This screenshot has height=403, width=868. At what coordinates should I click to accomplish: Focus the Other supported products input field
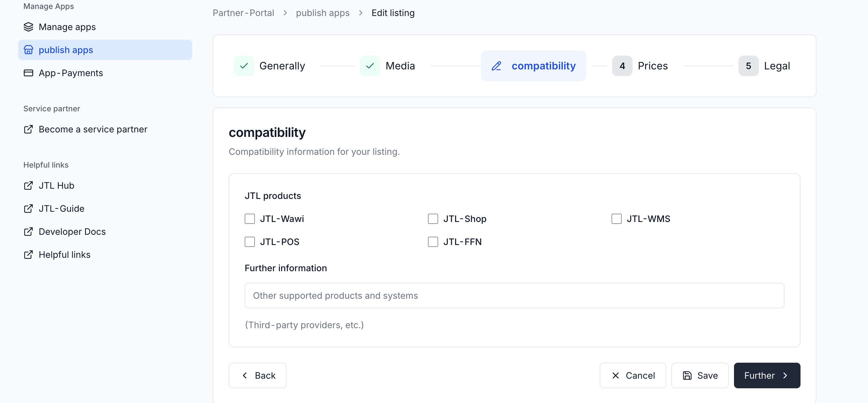pyautogui.click(x=514, y=296)
